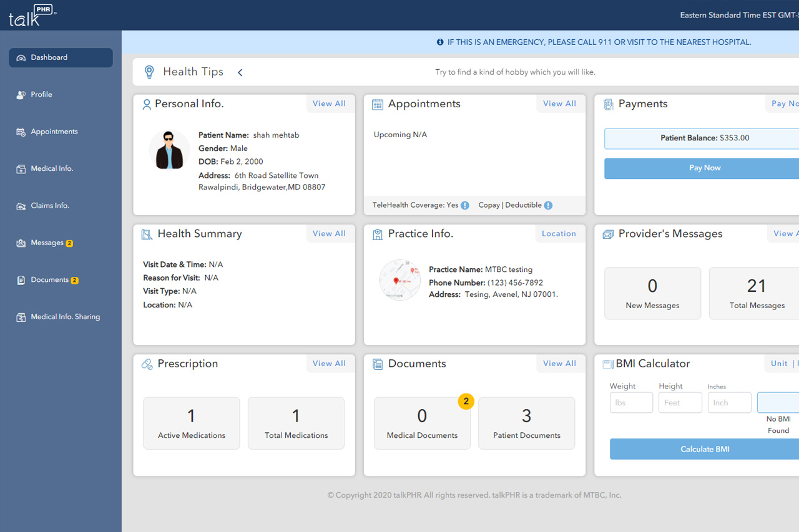Click the patient profile avatar picture
The image size is (799, 532).
[x=169, y=150]
